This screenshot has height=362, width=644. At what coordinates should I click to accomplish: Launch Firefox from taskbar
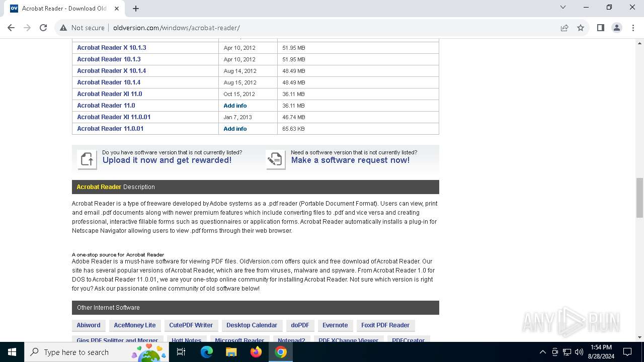coord(256,352)
